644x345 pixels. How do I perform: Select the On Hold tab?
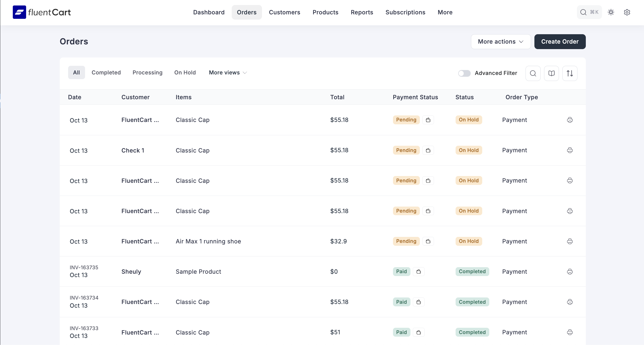point(185,73)
